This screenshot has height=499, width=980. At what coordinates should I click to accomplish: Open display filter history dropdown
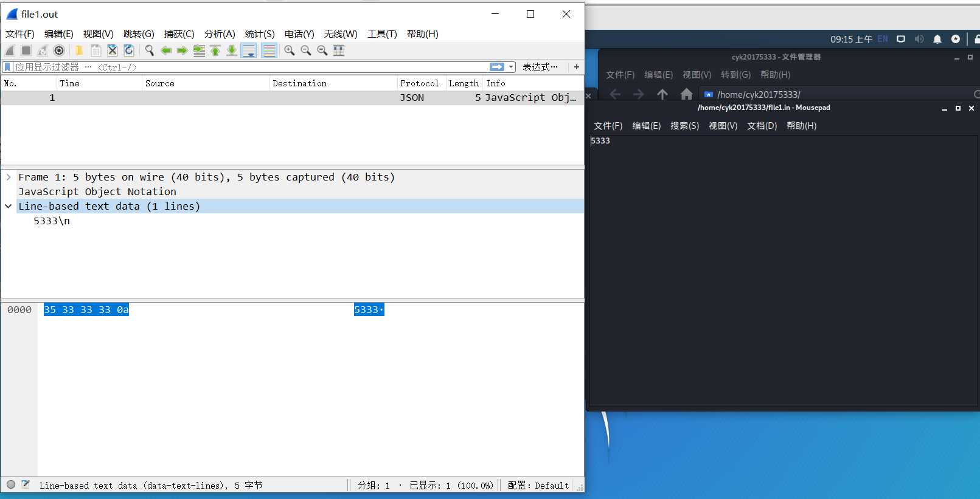pos(511,67)
